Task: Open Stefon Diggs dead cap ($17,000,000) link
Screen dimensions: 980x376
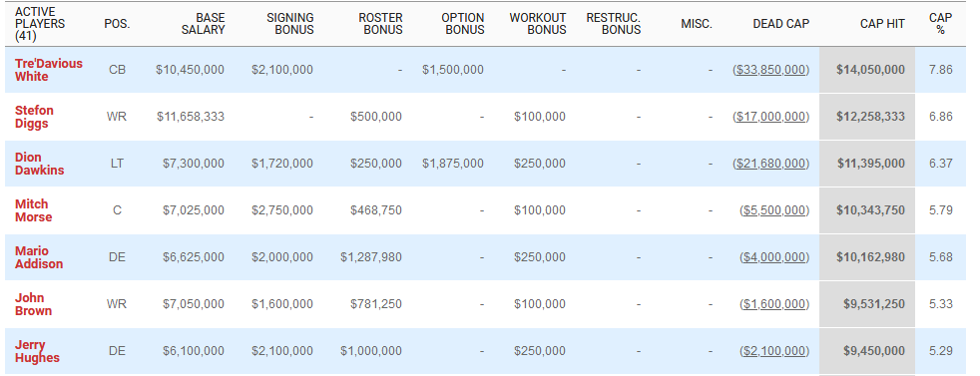Action: click(771, 117)
